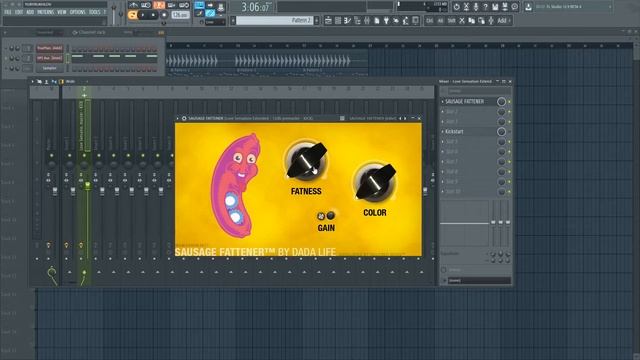Click the blue active tool icon in top panel
This screenshot has height=360, width=640.
[x=199, y=5]
